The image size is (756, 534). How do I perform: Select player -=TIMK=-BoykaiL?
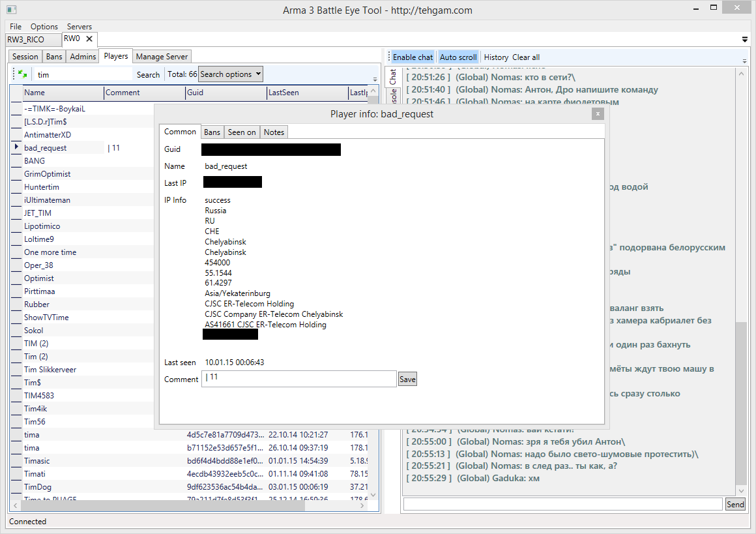click(55, 108)
